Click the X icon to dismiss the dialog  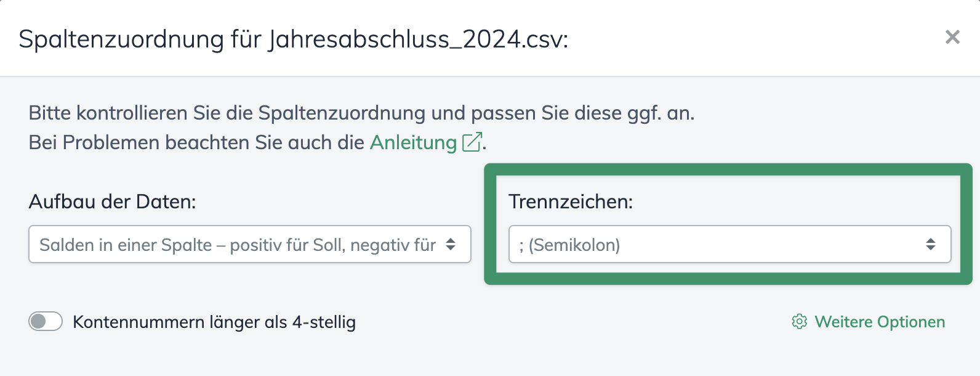tap(954, 38)
